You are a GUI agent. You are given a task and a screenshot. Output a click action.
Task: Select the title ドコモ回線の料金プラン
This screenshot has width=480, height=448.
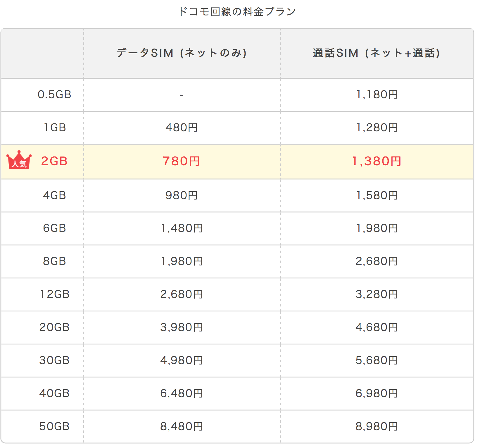pyautogui.click(x=237, y=12)
